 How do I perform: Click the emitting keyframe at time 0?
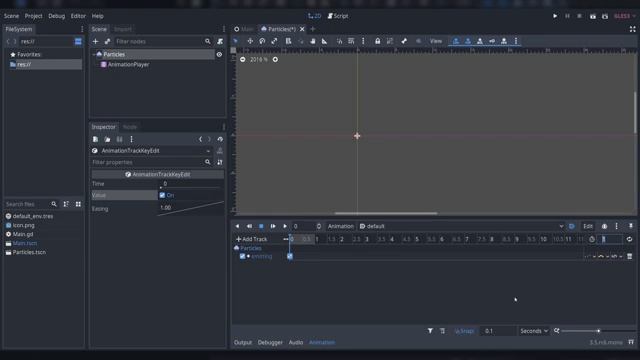[290, 256]
